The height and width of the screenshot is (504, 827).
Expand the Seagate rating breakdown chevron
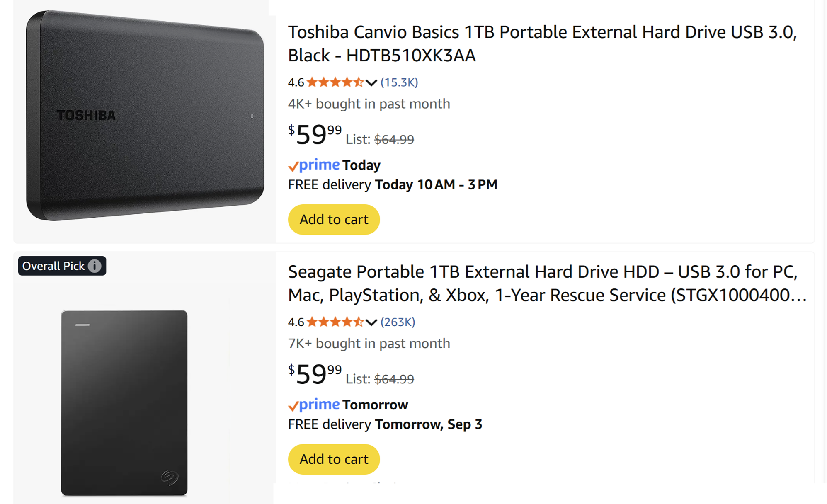pyautogui.click(x=371, y=322)
